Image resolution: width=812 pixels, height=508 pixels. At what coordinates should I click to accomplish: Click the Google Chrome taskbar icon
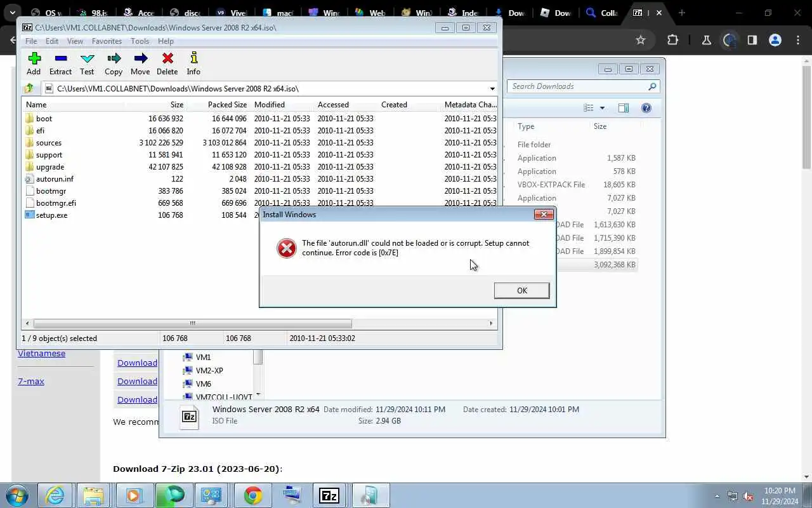[252, 495]
